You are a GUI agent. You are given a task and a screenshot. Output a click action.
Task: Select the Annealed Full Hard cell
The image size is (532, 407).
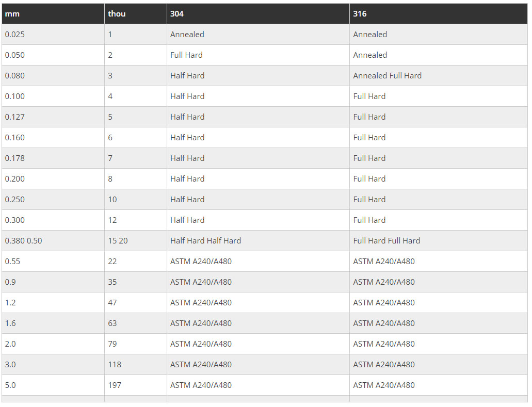(x=387, y=76)
